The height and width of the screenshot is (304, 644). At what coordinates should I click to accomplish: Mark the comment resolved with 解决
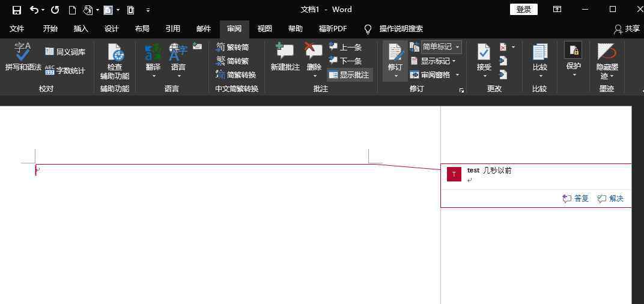[611, 199]
